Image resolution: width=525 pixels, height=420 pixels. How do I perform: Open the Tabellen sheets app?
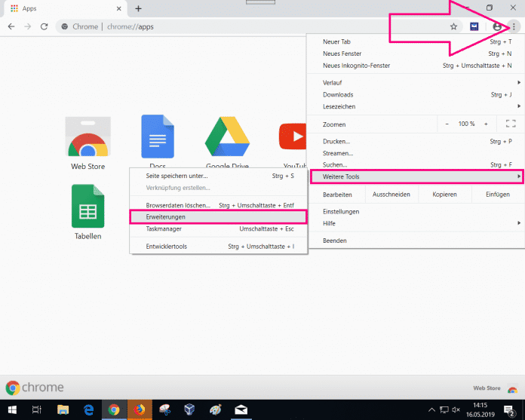tap(87, 207)
